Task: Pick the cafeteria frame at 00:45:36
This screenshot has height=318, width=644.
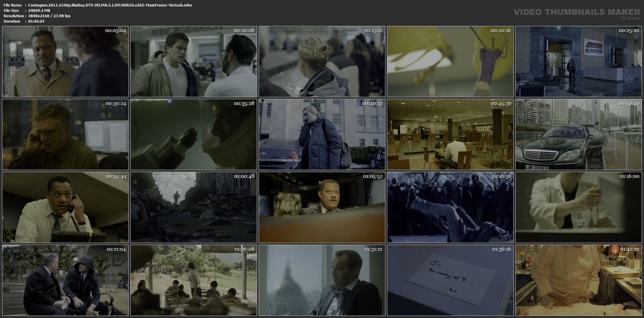Action: coord(450,134)
